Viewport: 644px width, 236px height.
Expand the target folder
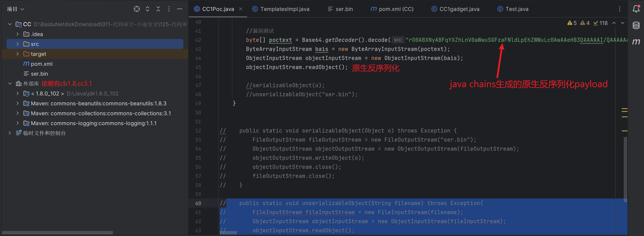click(18, 54)
